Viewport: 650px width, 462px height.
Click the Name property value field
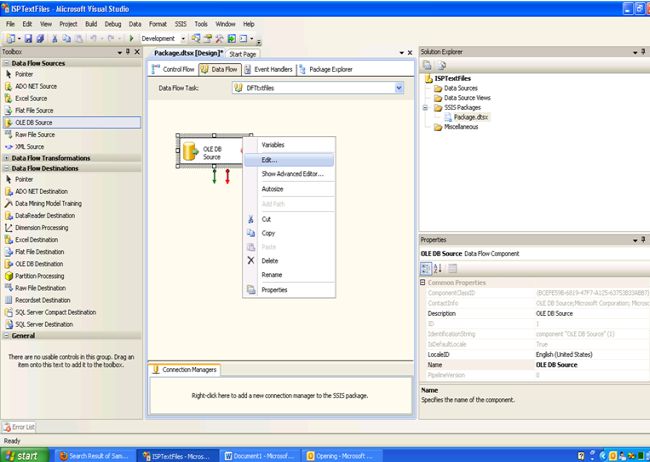[592, 365]
